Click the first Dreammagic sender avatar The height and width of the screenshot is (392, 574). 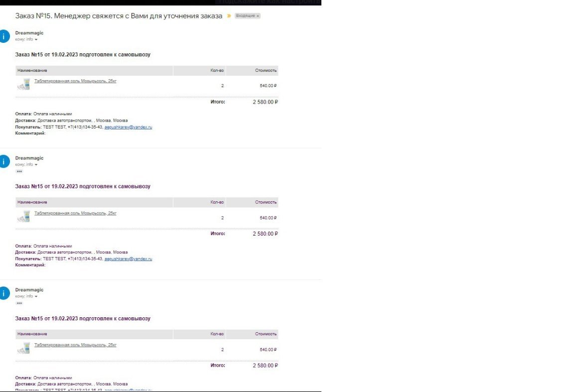tap(4, 36)
